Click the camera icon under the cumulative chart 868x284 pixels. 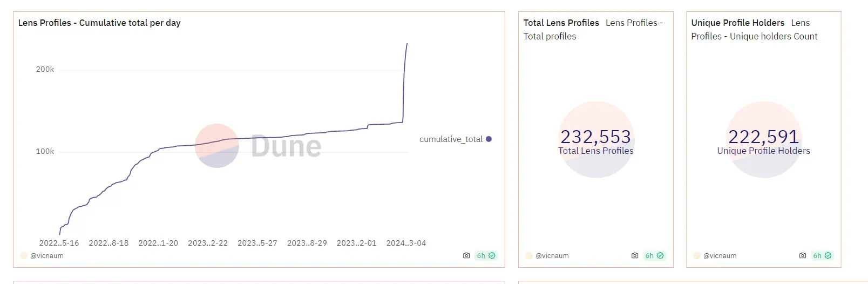click(466, 256)
